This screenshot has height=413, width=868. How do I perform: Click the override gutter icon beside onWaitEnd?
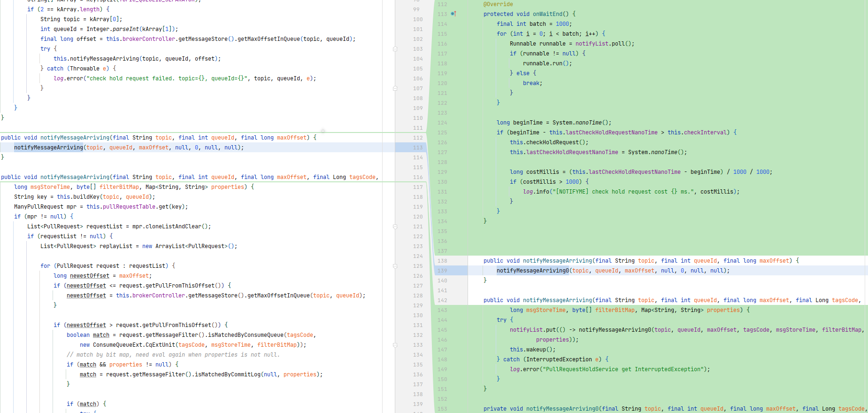[453, 14]
